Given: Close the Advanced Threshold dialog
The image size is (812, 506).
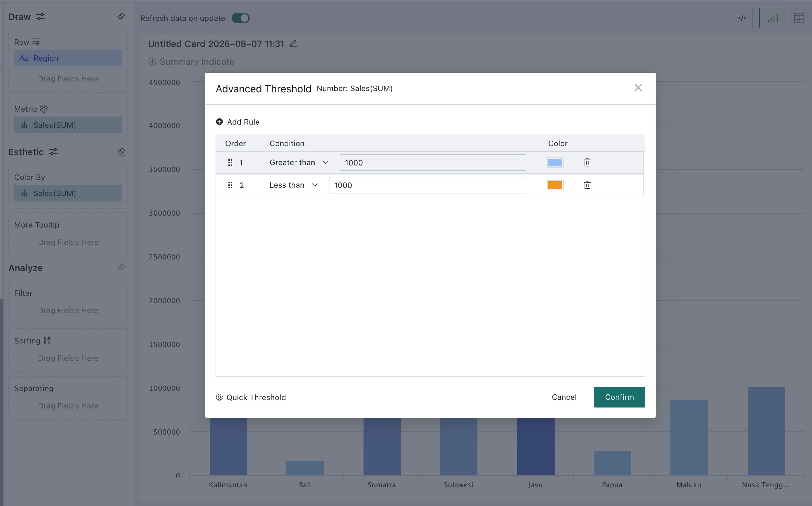Looking at the screenshot, I should 638,88.
